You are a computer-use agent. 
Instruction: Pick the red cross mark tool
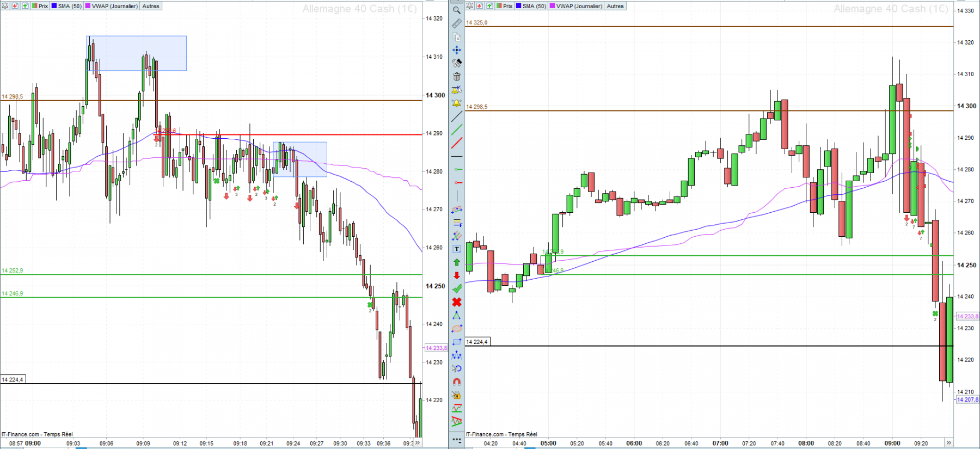457,302
